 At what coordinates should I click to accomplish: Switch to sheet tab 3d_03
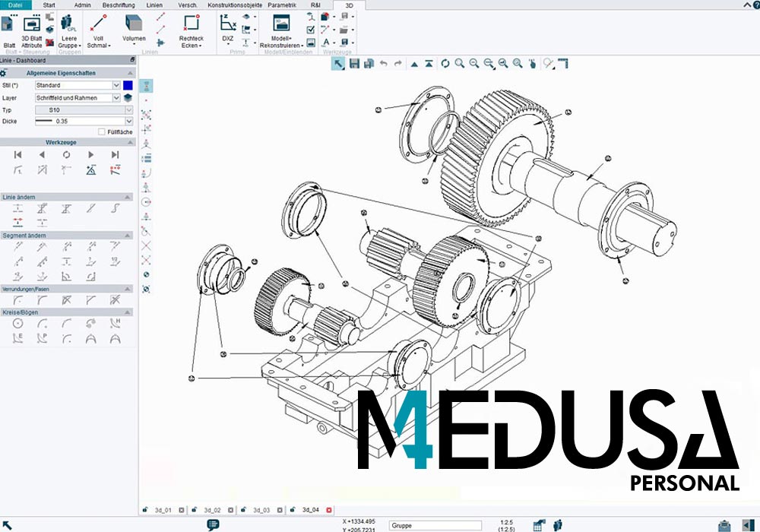click(261, 510)
